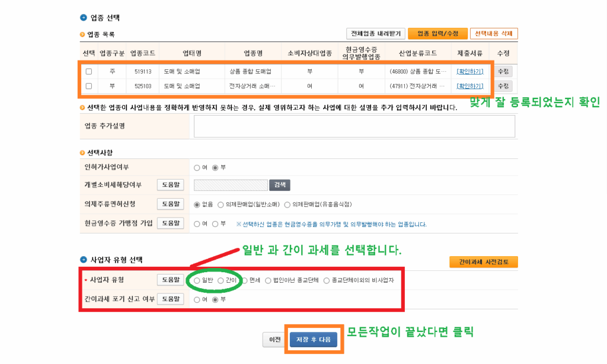Choose 여 for 현금영수증 가맹점 가입
The image size is (607, 364).
[x=197, y=224]
